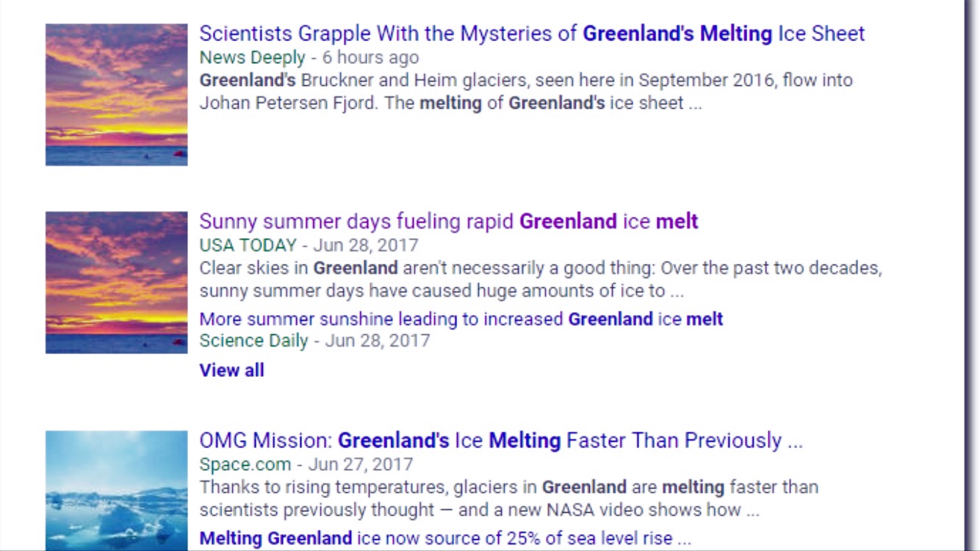Open "Melting Greenland ice now source of 25%" link
The height and width of the screenshot is (551, 980).
pyautogui.click(x=444, y=539)
